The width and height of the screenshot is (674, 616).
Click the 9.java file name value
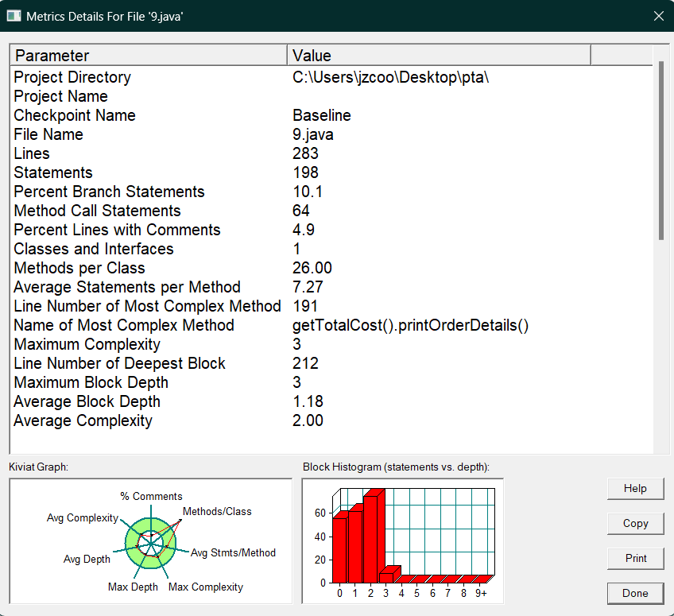313,134
